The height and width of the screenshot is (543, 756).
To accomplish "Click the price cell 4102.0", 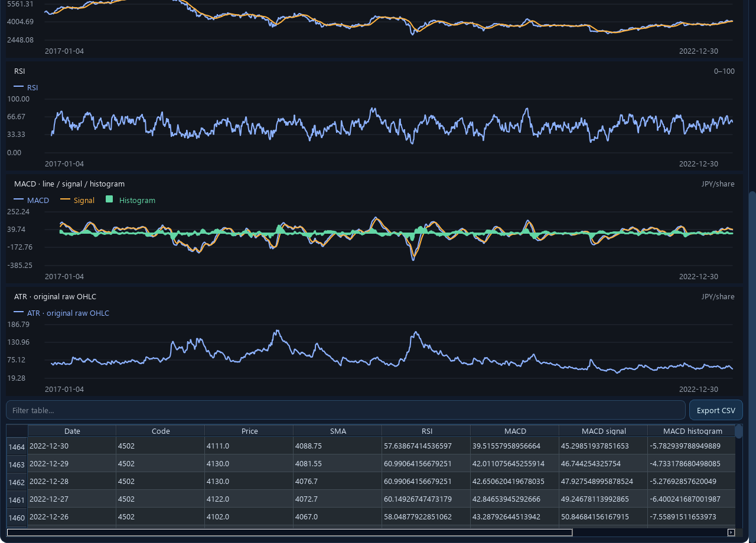I will click(x=249, y=516).
